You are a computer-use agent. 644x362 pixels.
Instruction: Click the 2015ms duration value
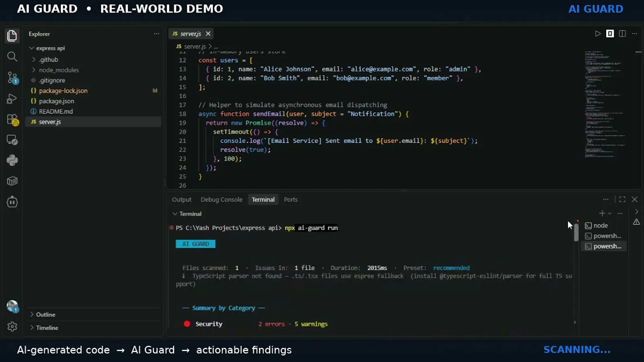pos(377,268)
